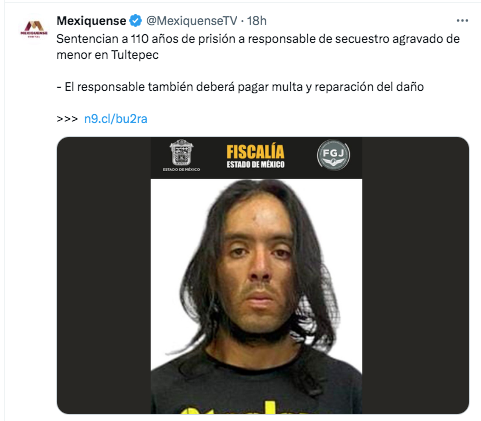Click the word Tultepec in the tweet
481x421 pixels.
(135, 55)
